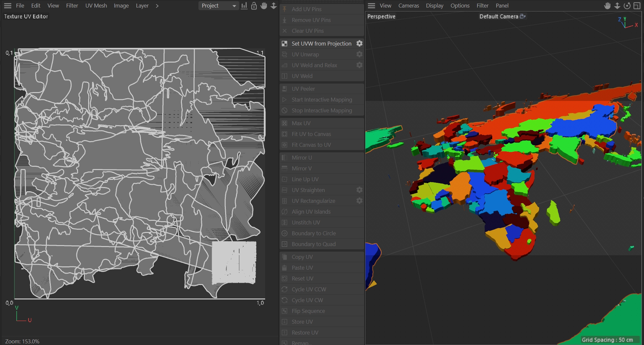
Task: Open the viewport Options menu
Action: 460,6
